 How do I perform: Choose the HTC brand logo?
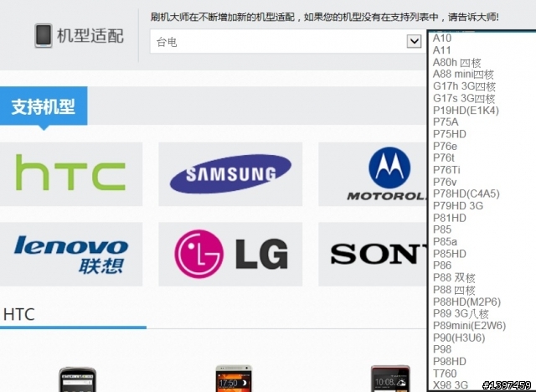click(x=70, y=174)
